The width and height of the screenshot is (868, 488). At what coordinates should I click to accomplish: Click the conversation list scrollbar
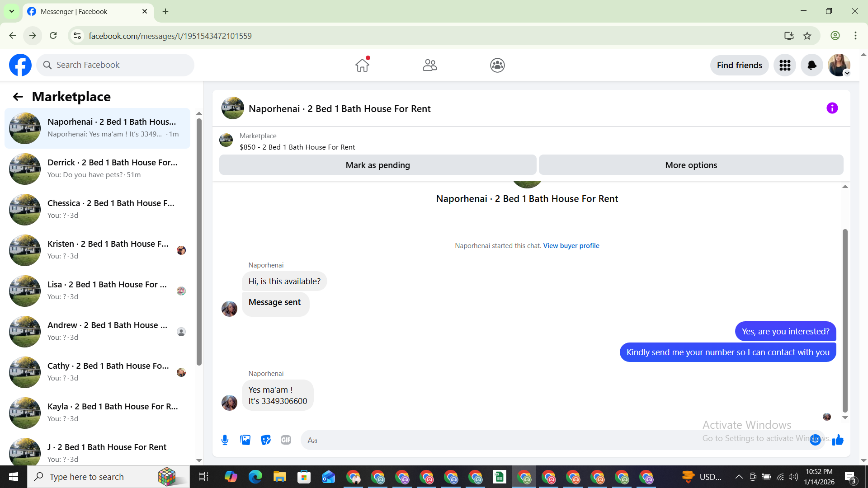pos(199,242)
